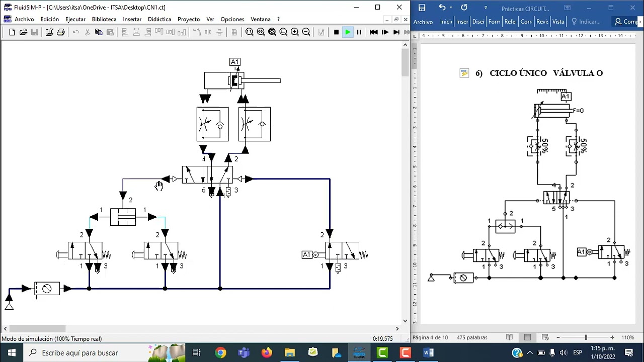Viewport: 644px width, 362px height.
Task: Click the FluidSIM vertical scrollbar thumb
Action: pyautogui.click(x=405, y=62)
